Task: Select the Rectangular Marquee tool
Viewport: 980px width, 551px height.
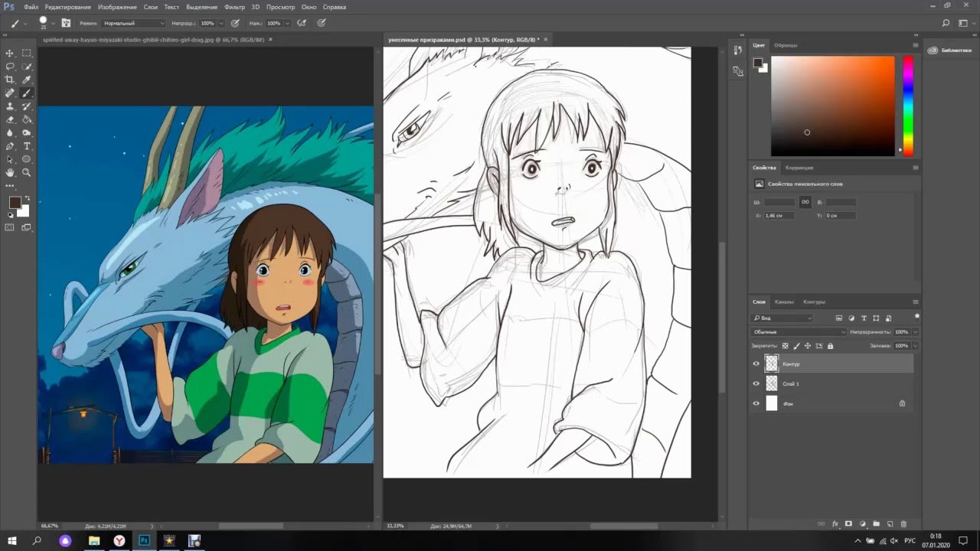Action: (x=27, y=53)
